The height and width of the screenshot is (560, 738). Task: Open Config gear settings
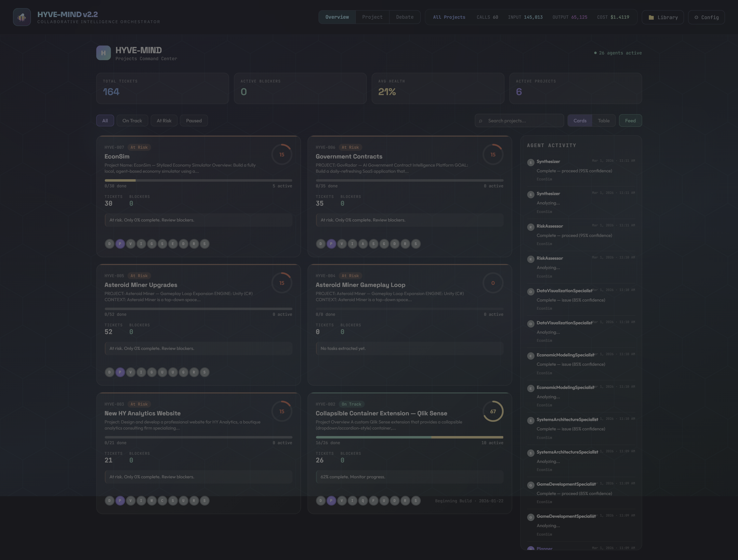(706, 17)
